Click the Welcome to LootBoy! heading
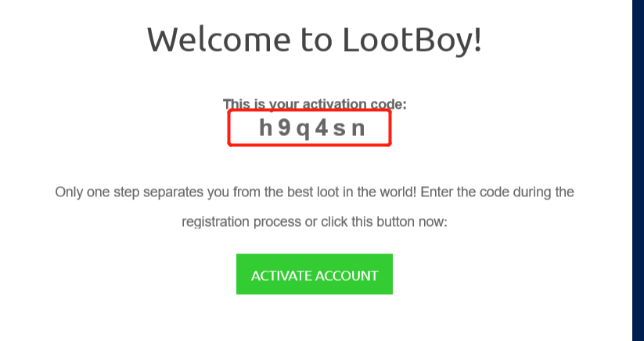The height and width of the screenshot is (341, 644). 315,40
